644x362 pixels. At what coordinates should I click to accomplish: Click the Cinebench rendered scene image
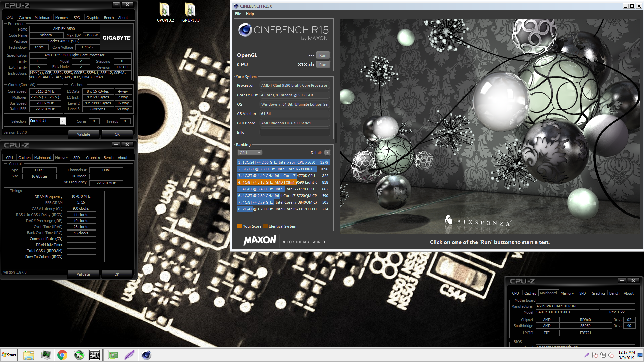tap(490, 126)
